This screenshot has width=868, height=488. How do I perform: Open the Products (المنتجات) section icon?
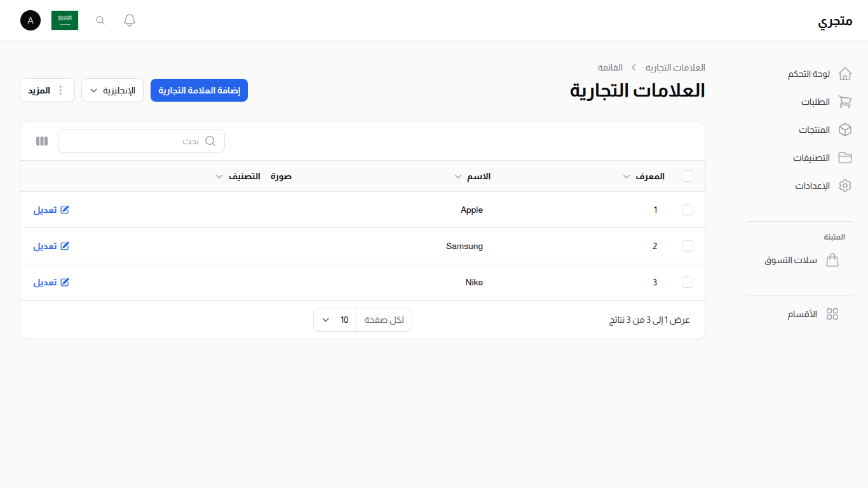(845, 130)
